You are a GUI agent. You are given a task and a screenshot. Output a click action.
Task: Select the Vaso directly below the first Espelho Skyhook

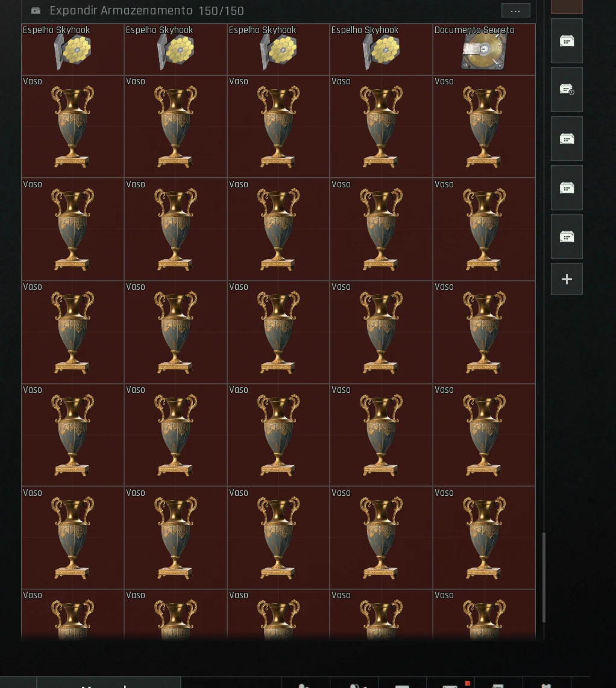[72, 127]
